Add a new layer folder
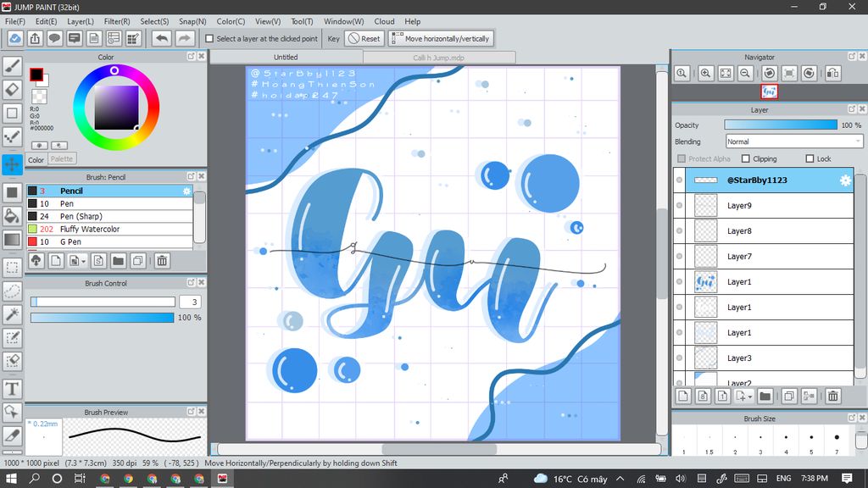The width and height of the screenshot is (868, 488). [x=765, y=396]
